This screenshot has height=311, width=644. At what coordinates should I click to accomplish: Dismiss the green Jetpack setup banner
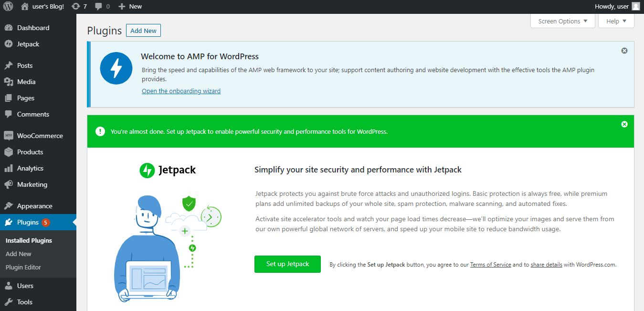coord(624,124)
